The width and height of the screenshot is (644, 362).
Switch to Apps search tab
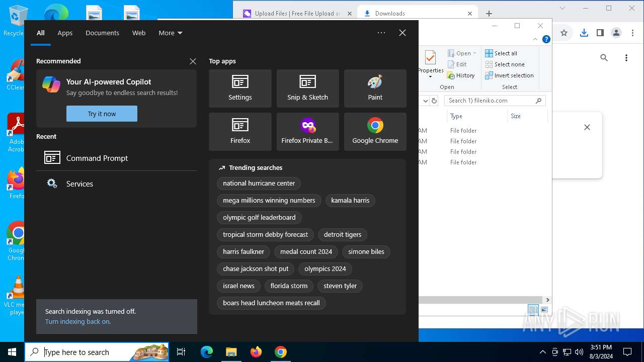point(65,33)
